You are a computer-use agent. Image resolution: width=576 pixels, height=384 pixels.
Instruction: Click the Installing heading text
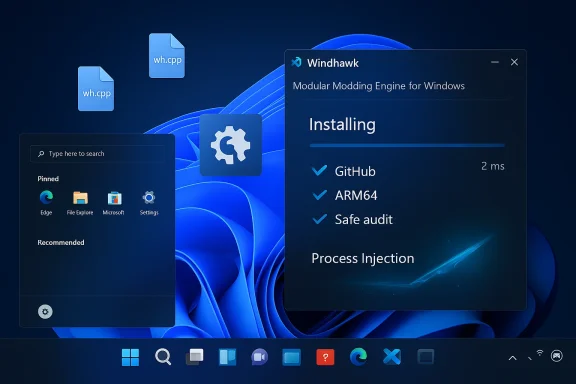342,125
